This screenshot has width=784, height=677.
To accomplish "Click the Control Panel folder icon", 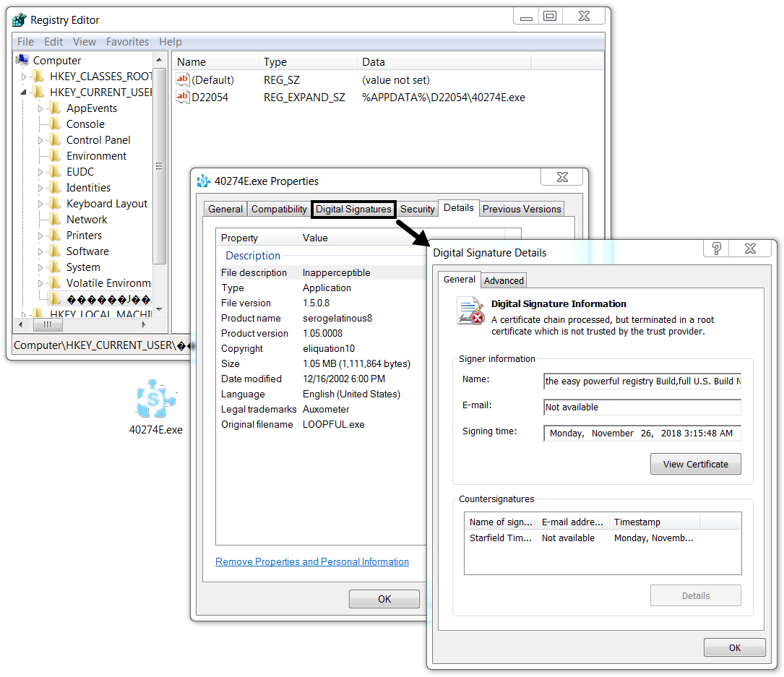I will tap(55, 140).
